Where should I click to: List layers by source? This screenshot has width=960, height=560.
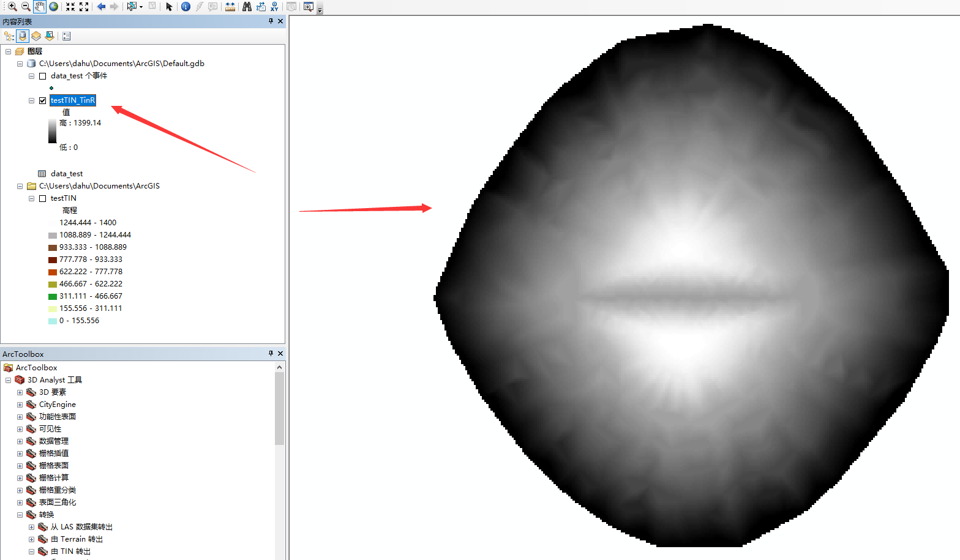[23, 36]
